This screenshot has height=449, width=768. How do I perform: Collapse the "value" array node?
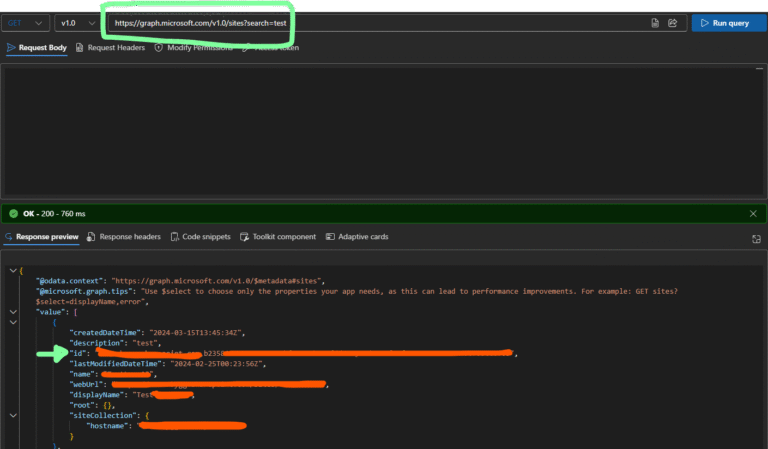pyautogui.click(x=13, y=312)
